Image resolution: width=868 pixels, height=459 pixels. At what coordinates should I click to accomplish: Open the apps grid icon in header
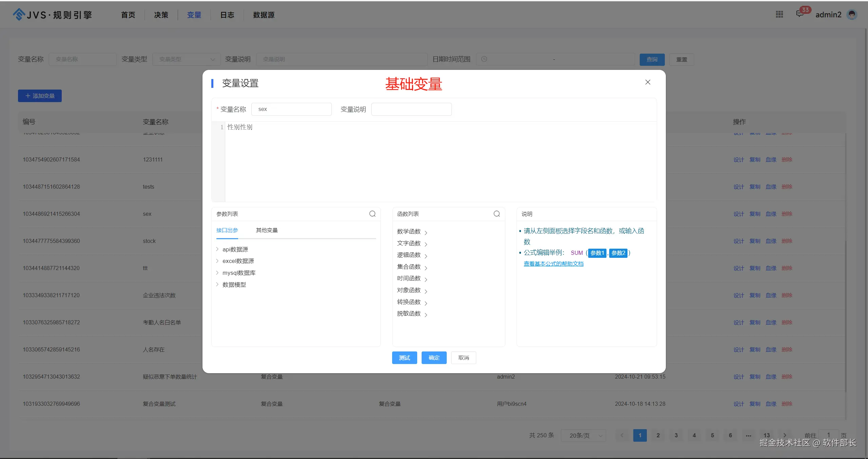(779, 15)
